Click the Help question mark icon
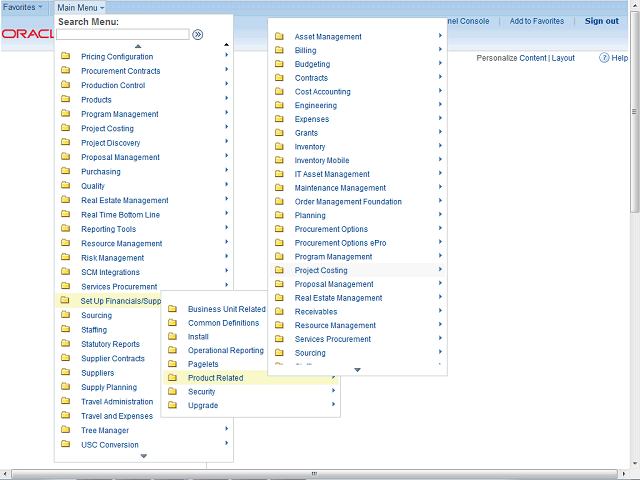The image size is (640, 480). point(604,58)
